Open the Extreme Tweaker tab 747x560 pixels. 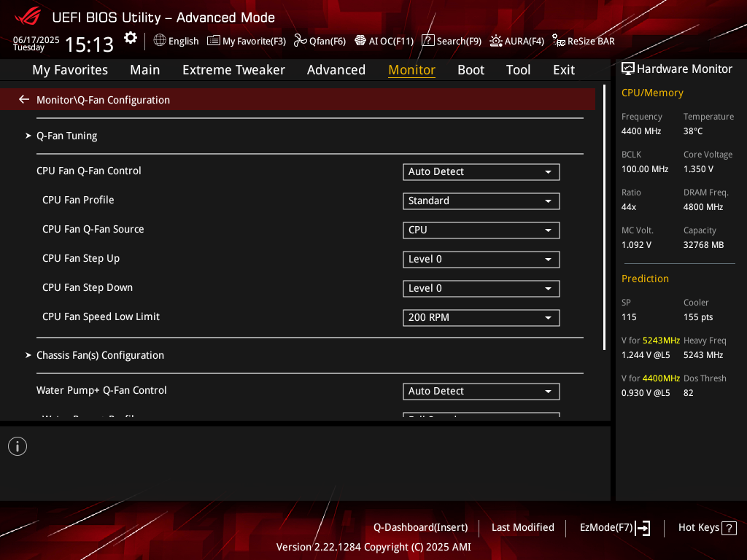click(233, 70)
